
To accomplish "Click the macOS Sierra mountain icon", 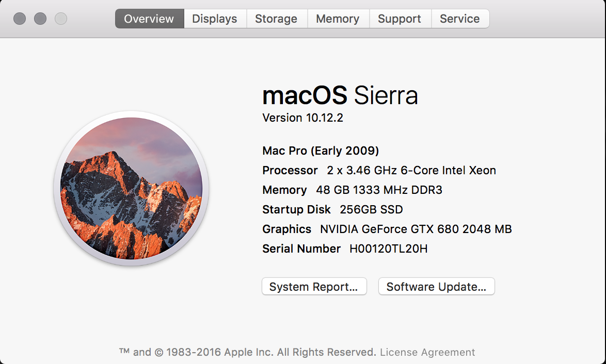I will click(x=132, y=188).
